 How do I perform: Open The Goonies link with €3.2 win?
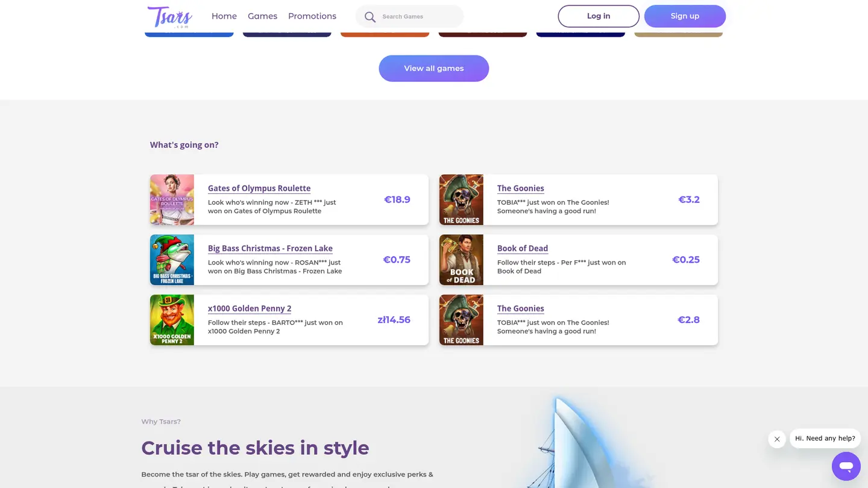coord(521,189)
